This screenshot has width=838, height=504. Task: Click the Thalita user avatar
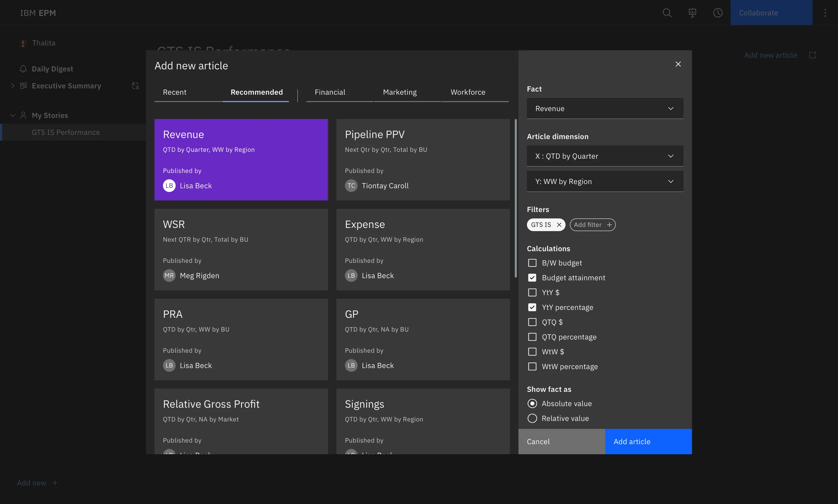pyautogui.click(x=23, y=43)
